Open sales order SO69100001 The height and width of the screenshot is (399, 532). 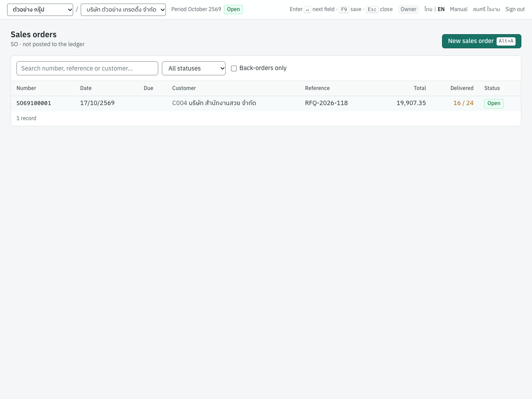pos(34,103)
